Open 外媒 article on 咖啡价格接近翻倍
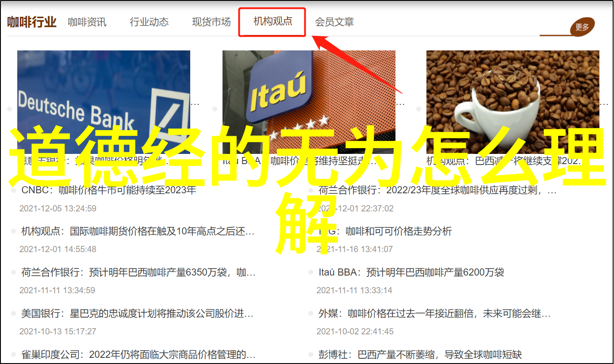 point(435,314)
